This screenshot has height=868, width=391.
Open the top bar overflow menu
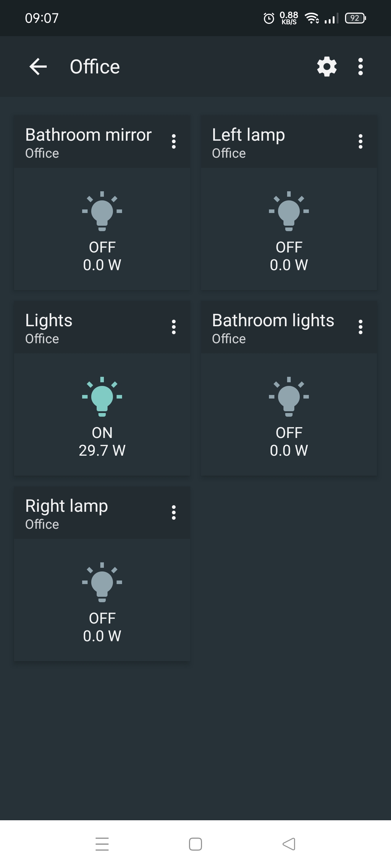click(x=360, y=67)
